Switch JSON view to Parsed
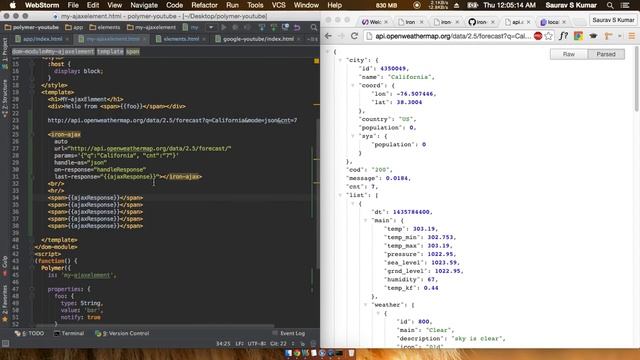640x360 pixels. click(606, 54)
